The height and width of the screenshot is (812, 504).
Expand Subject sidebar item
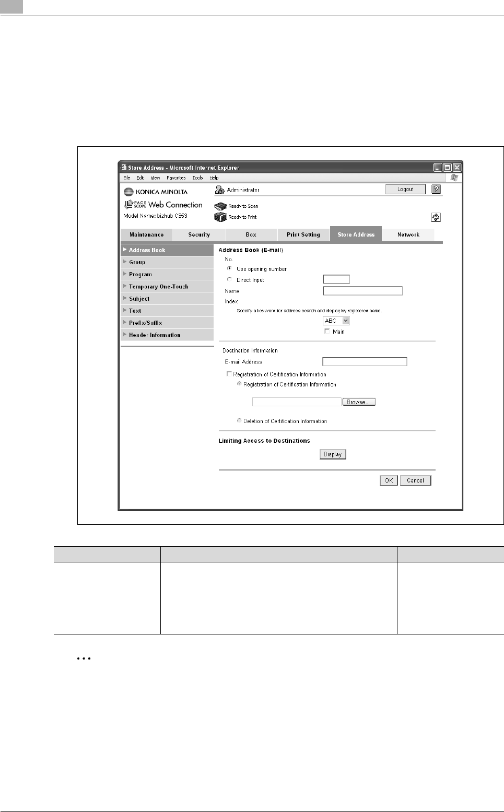[x=167, y=299]
